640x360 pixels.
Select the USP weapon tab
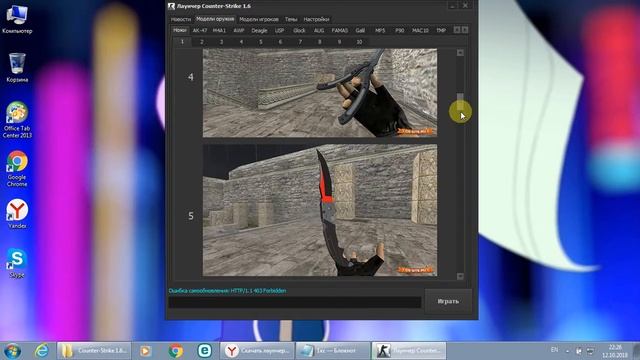click(x=280, y=31)
